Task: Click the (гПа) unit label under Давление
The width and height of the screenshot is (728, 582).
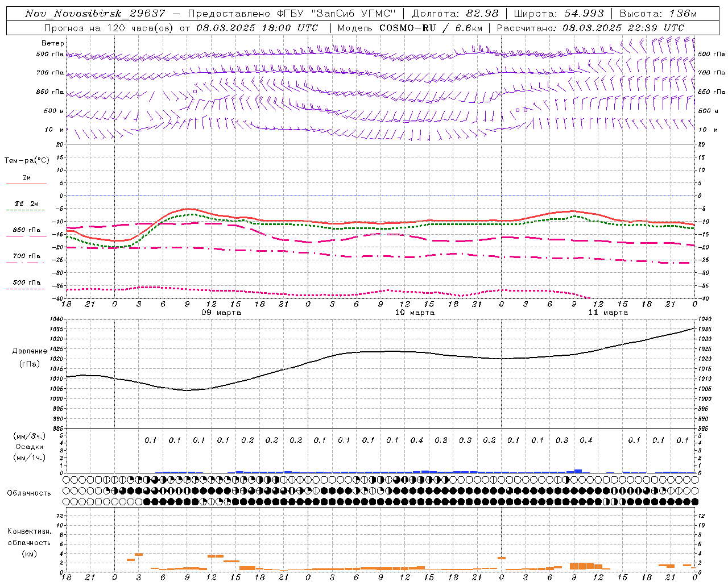Action: (x=30, y=364)
